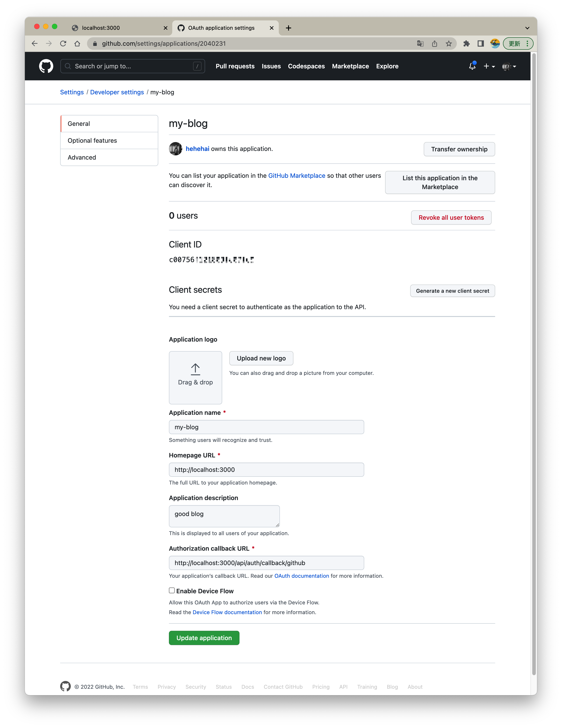The height and width of the screenshot is (728, 562).
Task: Open About footer link
Action: pos(415,687)
